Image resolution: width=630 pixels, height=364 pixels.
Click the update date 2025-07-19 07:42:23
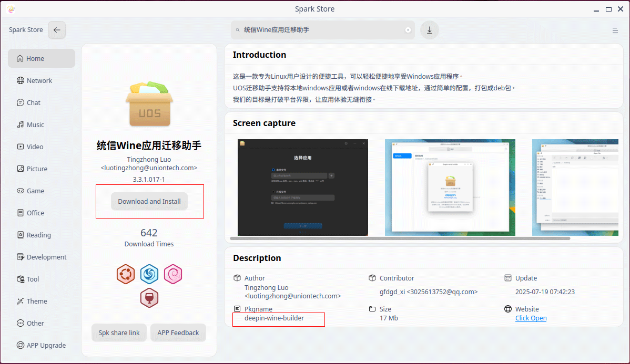pyautogui.click(x=545, y=292)
